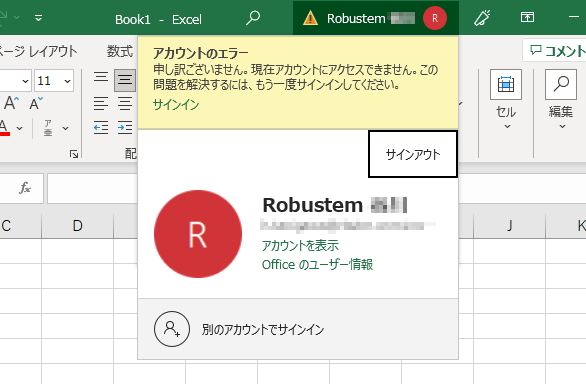
Task: Click the fx insert function button
Action: (x=25, y=188)
